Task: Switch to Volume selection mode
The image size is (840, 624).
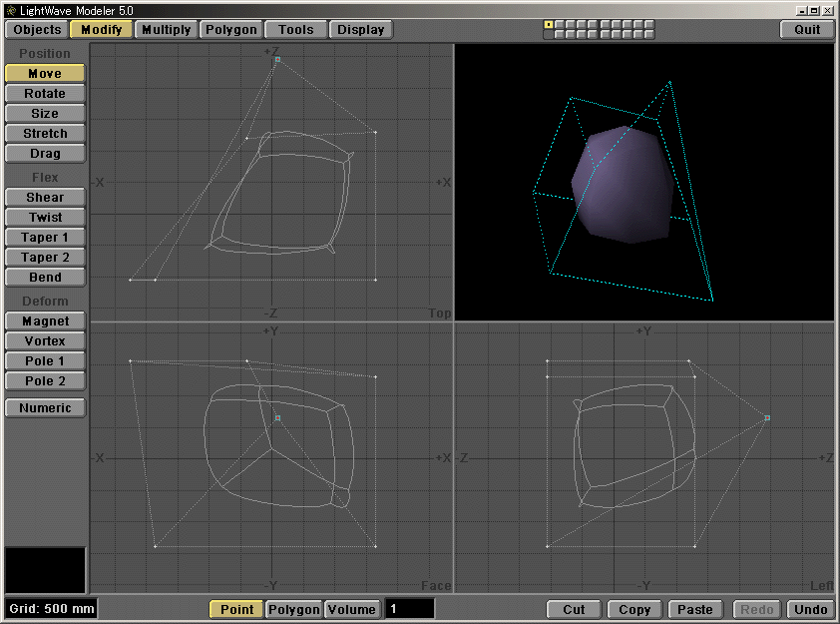Action: tap(350, 609)
